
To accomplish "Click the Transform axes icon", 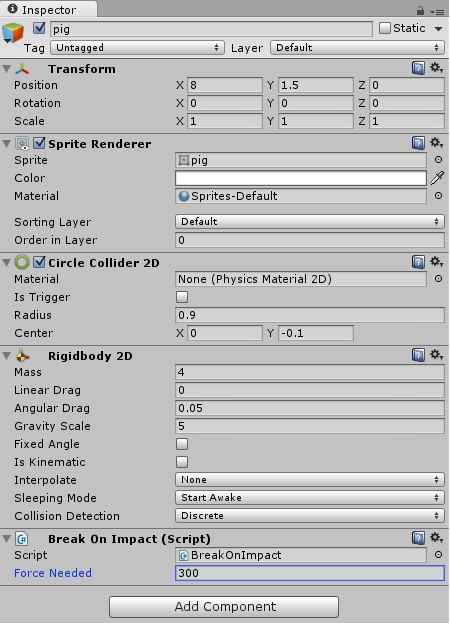I will pyautogui.click(x=22, y=69).
